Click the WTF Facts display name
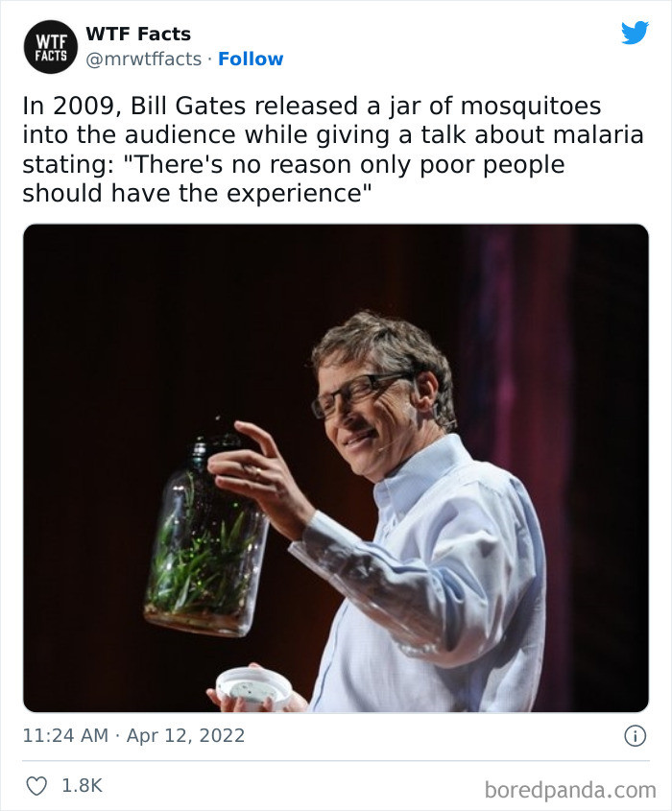Image resolution: width=672 pixels, height=811 pixels. (x=138, y=33)
